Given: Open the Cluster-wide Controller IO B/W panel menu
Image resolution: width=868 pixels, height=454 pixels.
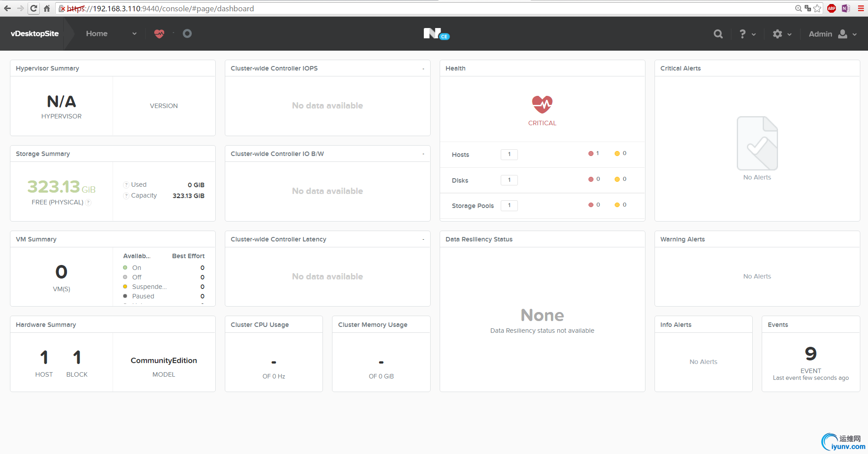Looking at the screenshot, I should (423, 154).
